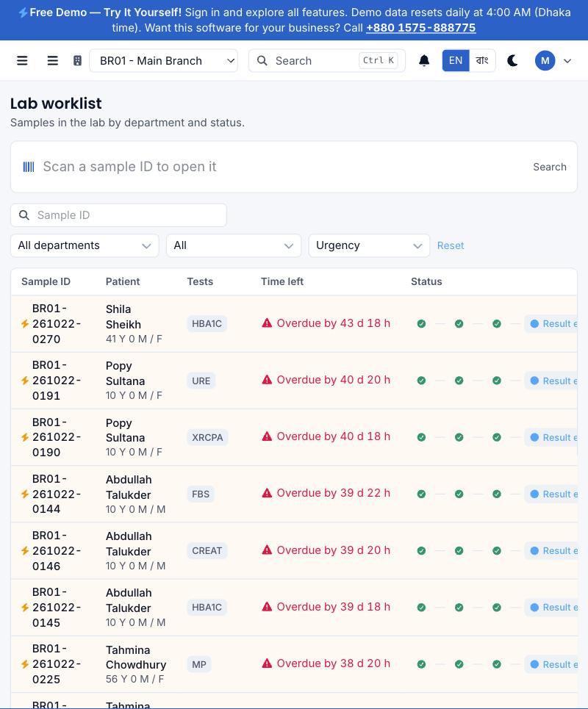Open notifications bell
Screen dimensions: 588x709
tap(424, 60)
